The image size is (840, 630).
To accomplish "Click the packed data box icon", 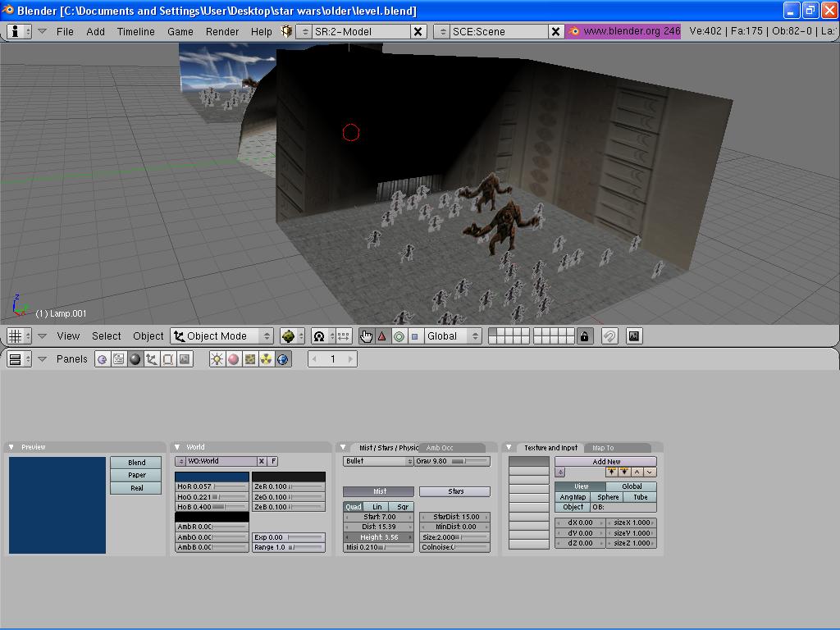I will tap(286, 32).
